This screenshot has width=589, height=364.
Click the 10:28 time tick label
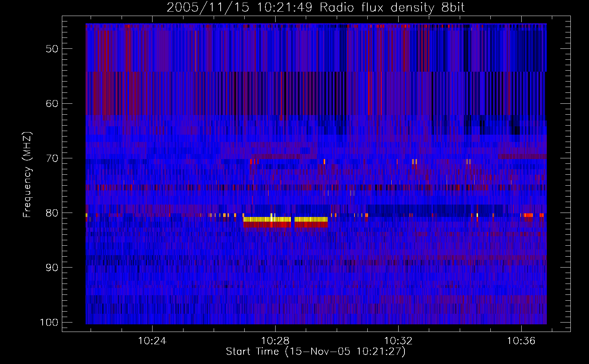(275, 341)
